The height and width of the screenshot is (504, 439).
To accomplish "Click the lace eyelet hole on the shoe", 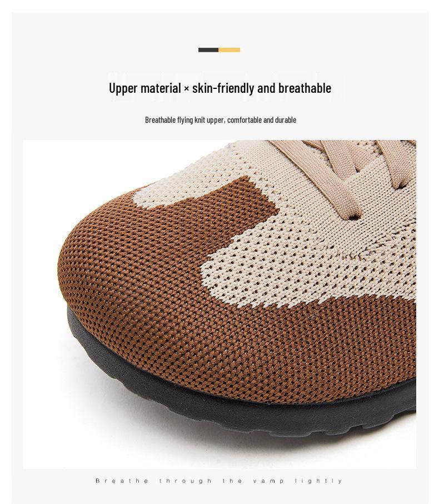I will (353, 218).
